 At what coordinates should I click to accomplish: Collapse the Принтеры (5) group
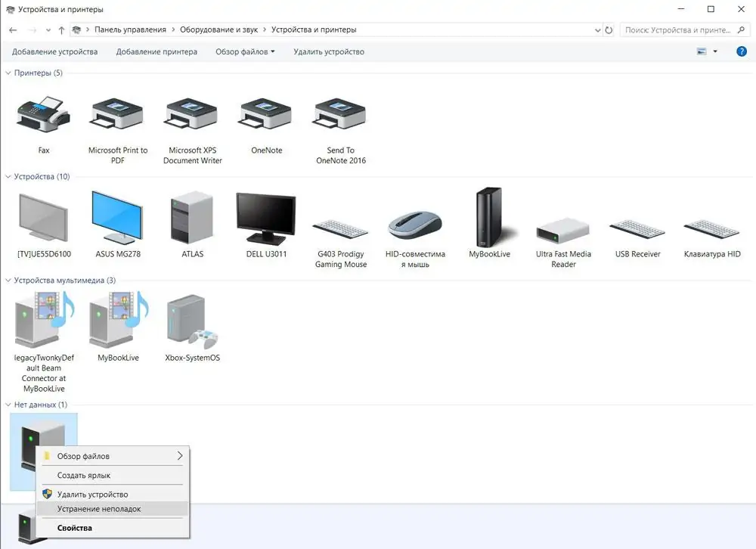[x=8, y=73]
